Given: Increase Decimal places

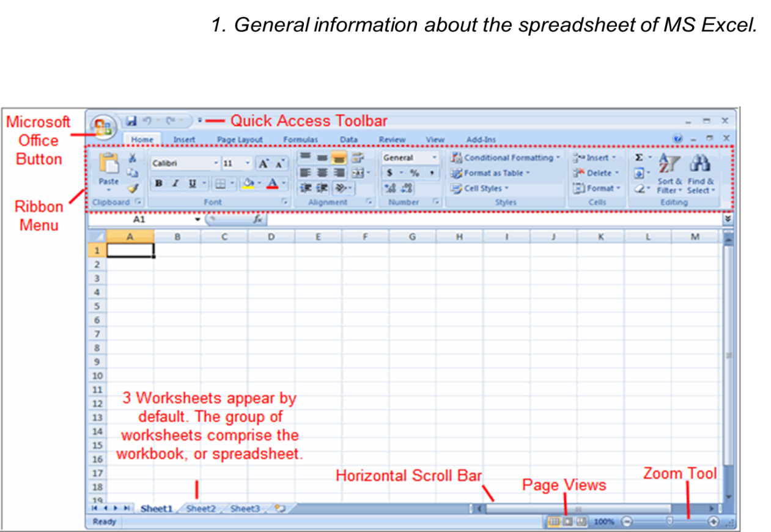Looking at the screenshot, I should [x=391, y=188].
